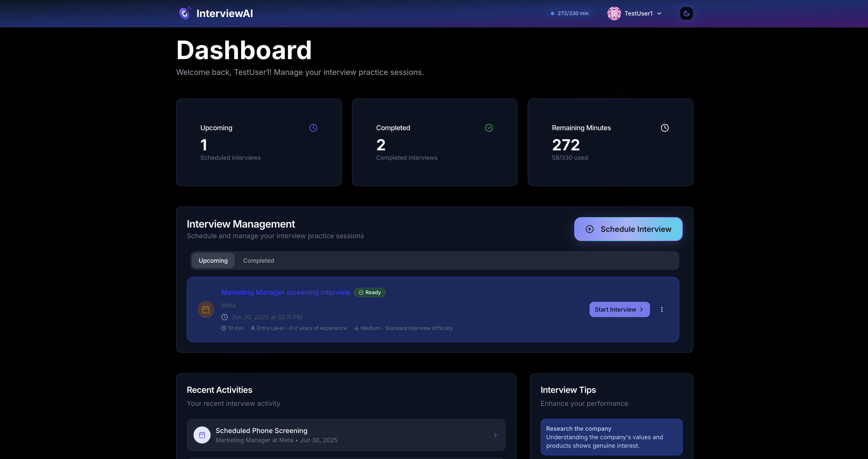
Task: Click the TestUser1 avatar image
Action: coord(614,13)
